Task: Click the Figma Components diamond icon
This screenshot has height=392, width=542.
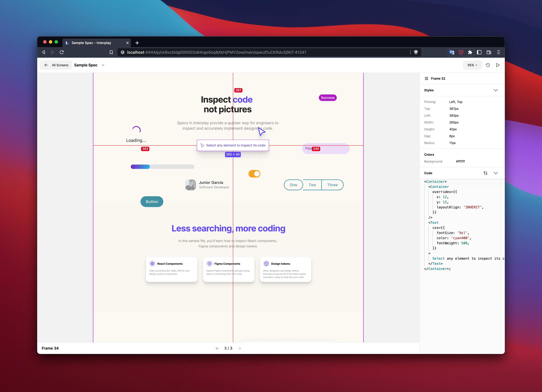Action: tap(210, 264)
